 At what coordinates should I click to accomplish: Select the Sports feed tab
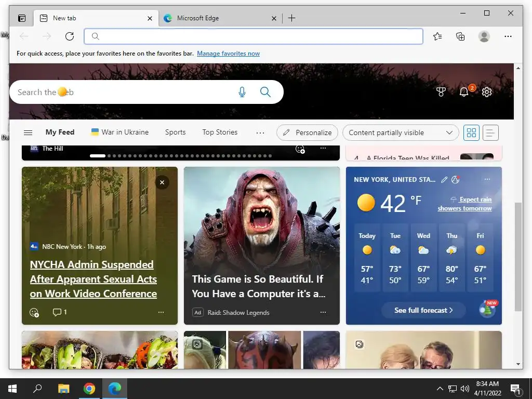(x=176, y=132)
